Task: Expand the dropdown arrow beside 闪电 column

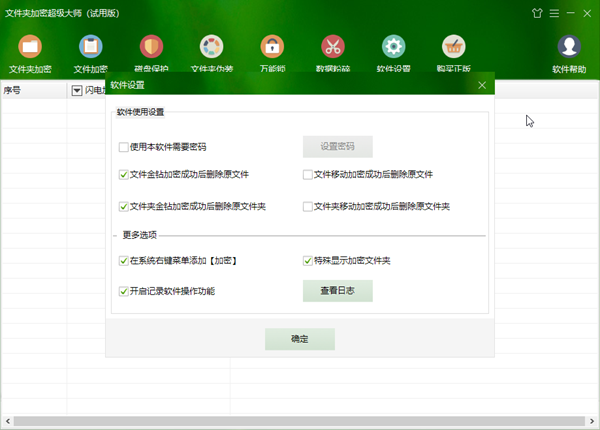Action: 77,91
